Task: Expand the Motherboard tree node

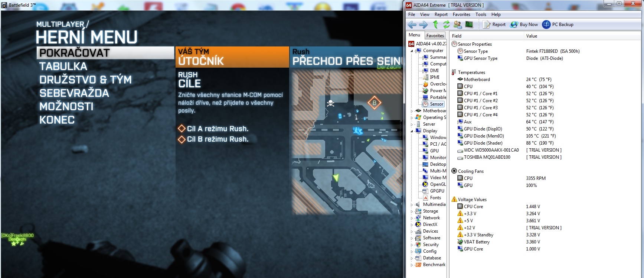Action: [x=412, y=111]
